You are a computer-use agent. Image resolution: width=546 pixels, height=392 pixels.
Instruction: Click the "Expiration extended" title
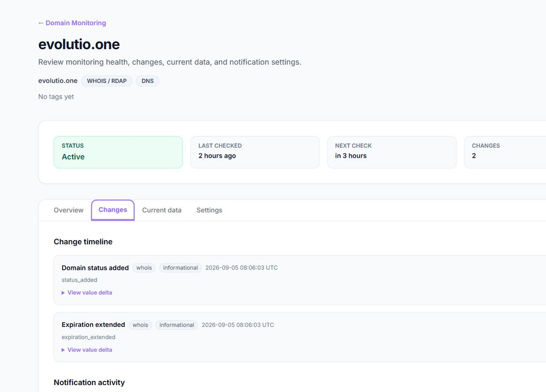click(93, 325)
